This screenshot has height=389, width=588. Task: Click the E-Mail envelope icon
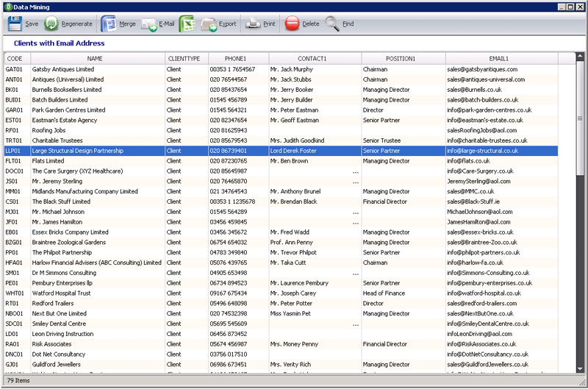pos(148,25)
